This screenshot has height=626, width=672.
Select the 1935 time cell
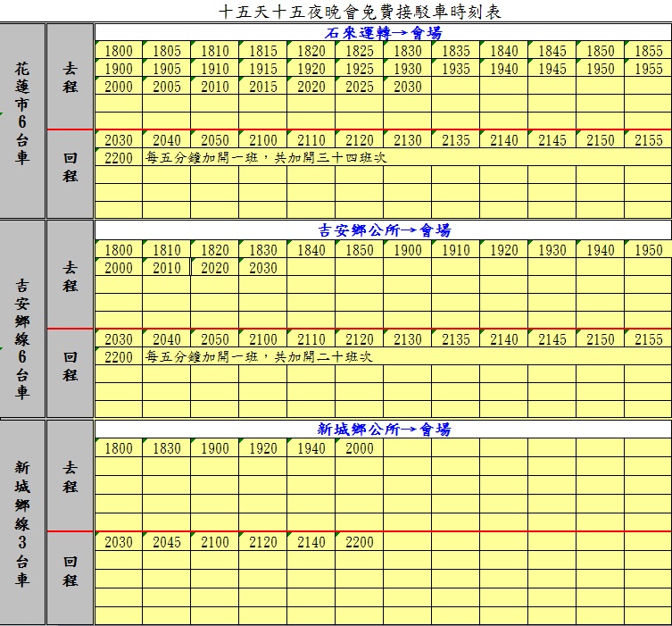click(456, 69)
